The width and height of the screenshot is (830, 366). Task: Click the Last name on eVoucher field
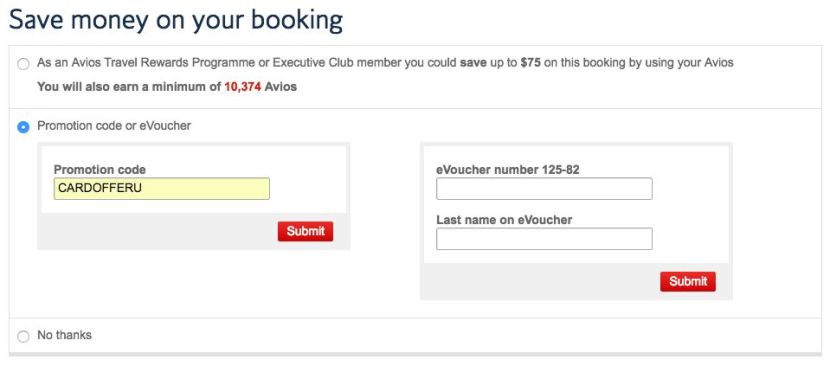(x=544, y=238)
